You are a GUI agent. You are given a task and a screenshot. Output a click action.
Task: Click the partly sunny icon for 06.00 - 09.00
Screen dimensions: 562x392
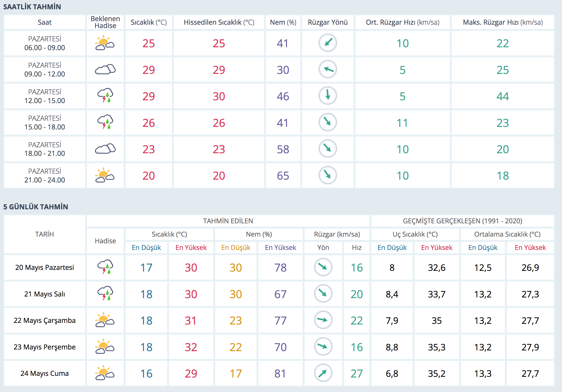[105, 43]
